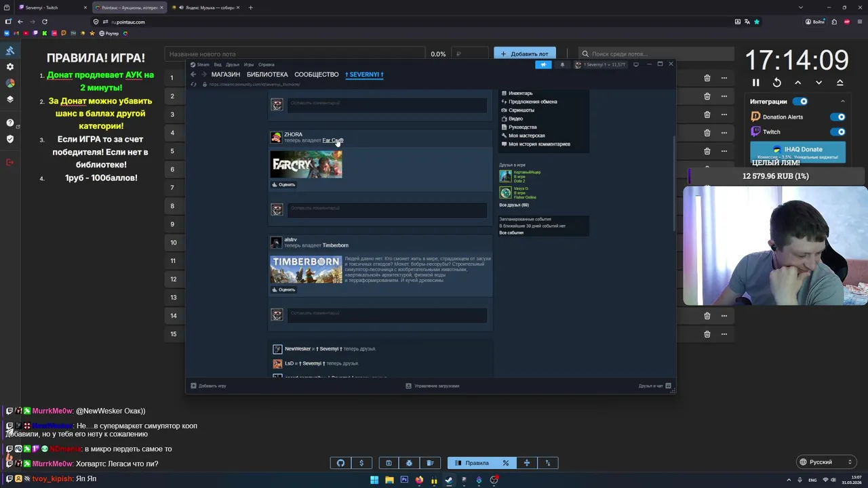Click the Добавить лот button
868x488 pixels.
(x=525, y=54)
